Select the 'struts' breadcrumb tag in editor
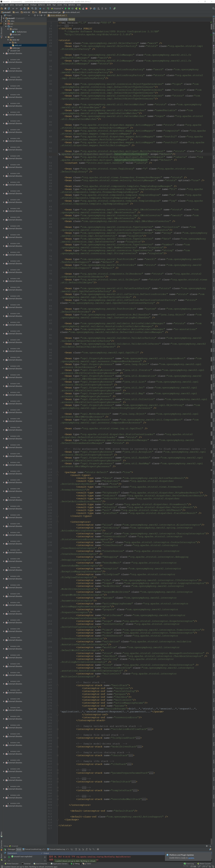Viewport: 215px width, 868px height. [63, 19]
